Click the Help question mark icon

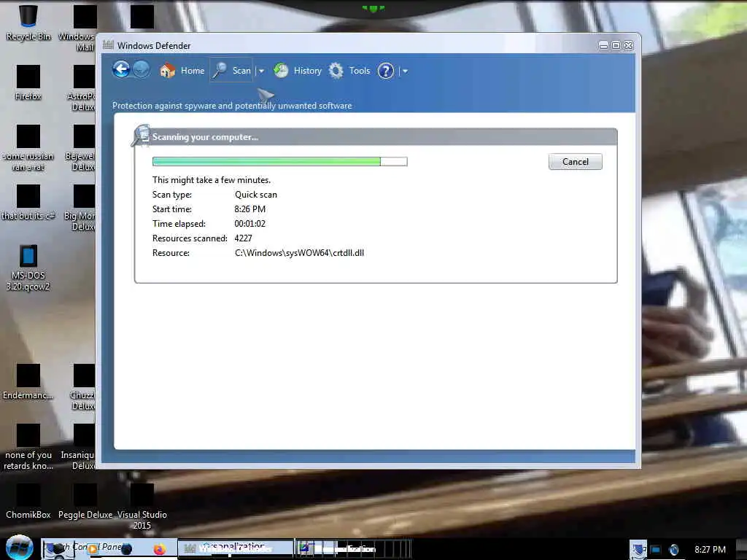tap(386, 71)
